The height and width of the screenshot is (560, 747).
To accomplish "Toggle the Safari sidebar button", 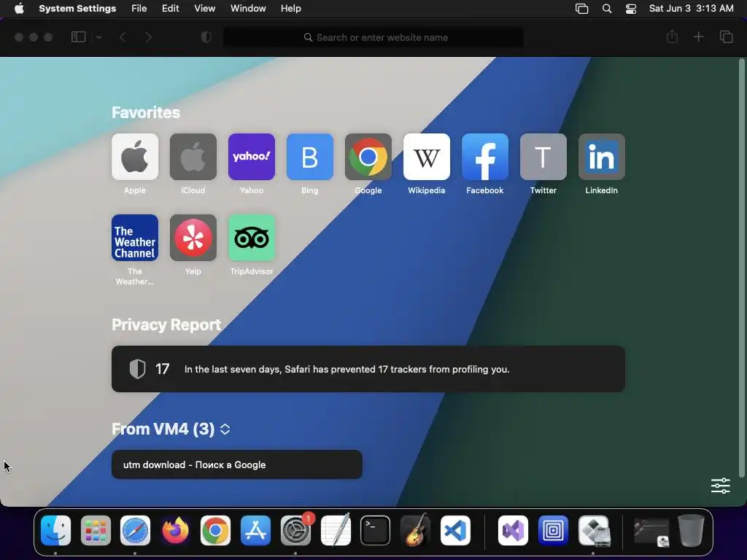I will (x=78, y=37).
